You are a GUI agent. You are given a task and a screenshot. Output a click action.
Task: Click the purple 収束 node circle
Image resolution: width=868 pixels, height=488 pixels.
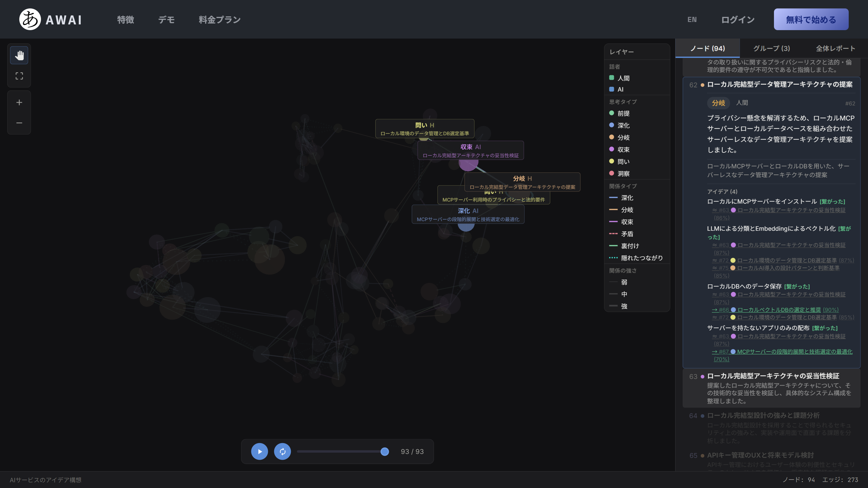468,164
